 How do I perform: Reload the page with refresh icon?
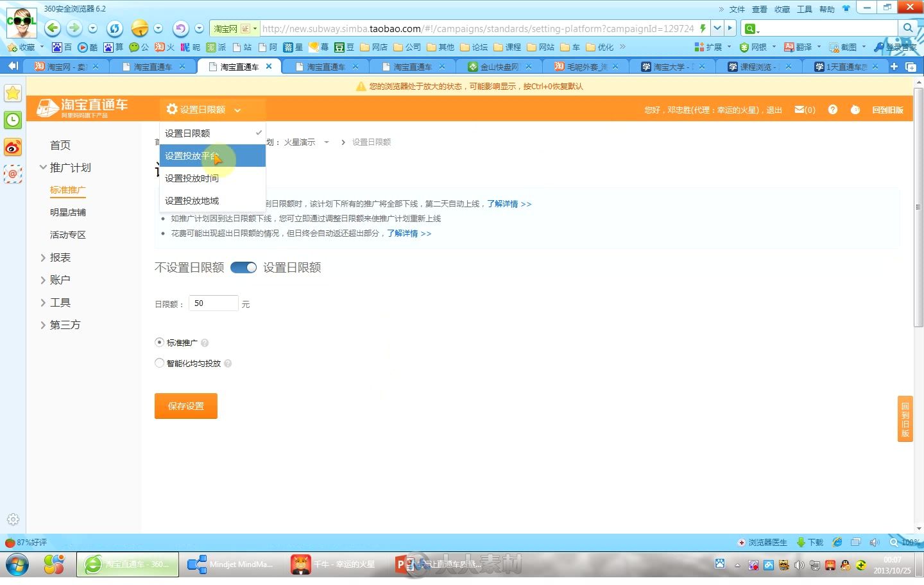pos(115,28)
